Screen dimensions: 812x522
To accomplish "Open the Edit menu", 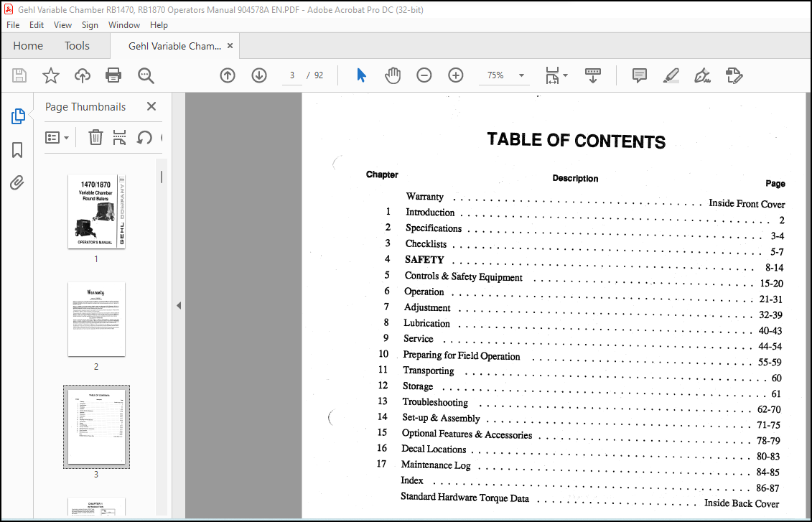I will [36, 25].
